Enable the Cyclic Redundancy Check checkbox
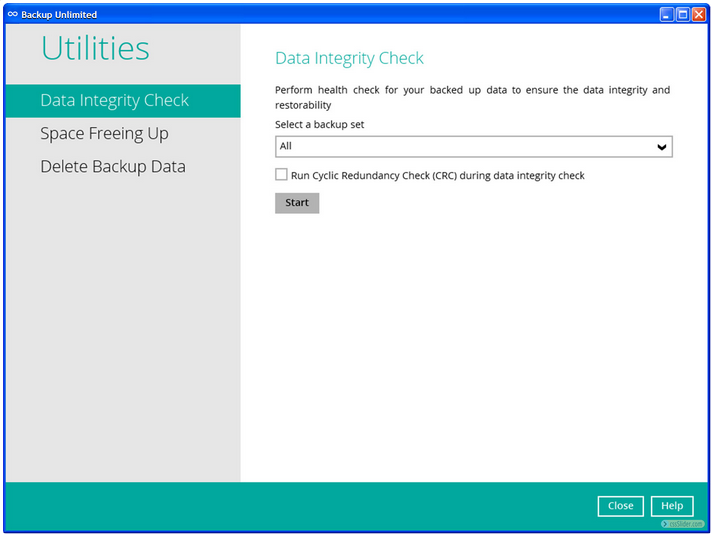 [281, 175]
